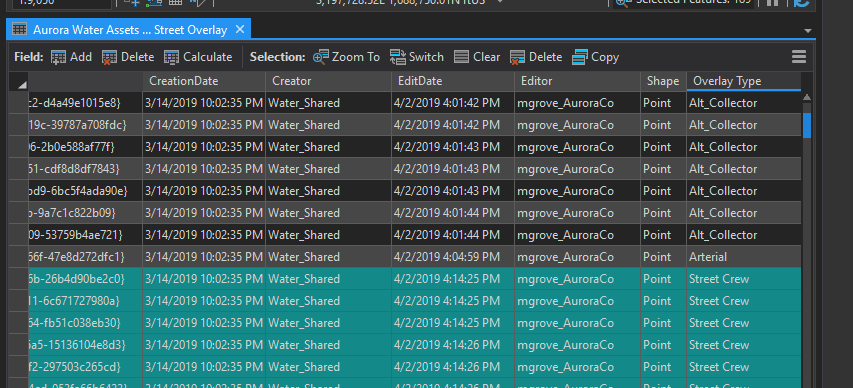Screen dimensions: 853x388
Task: Select the Overlay Type column header
Action: (x=744, y=81)
